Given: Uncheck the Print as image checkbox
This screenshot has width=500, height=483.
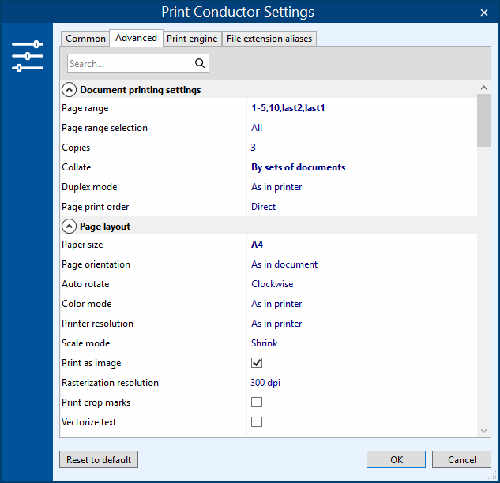Looking at the screenshot, I should click(x=256, y=363).
